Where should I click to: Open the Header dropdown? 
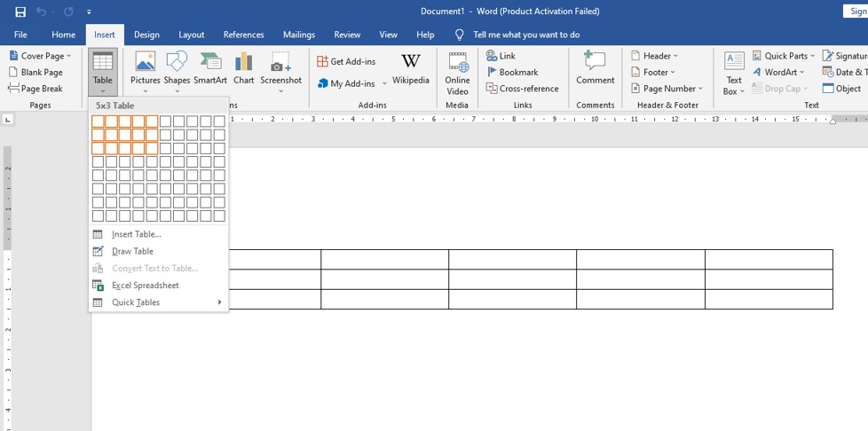[654, 56]
